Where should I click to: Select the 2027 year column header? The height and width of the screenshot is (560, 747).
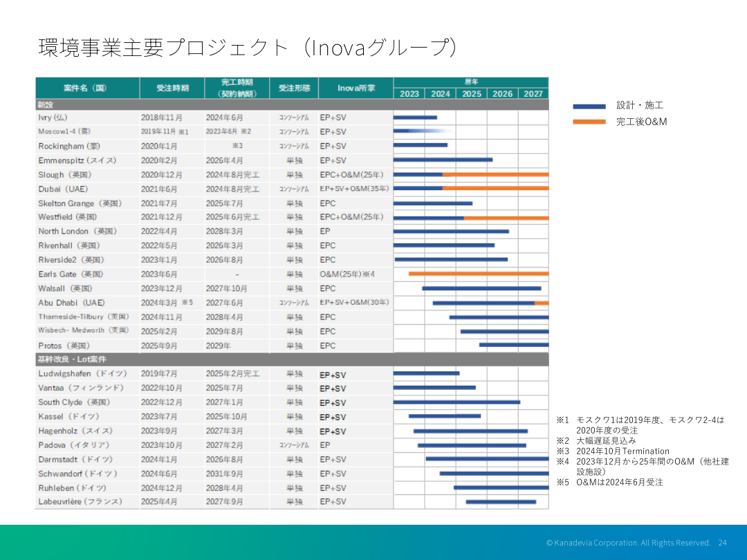coord(533,94)
